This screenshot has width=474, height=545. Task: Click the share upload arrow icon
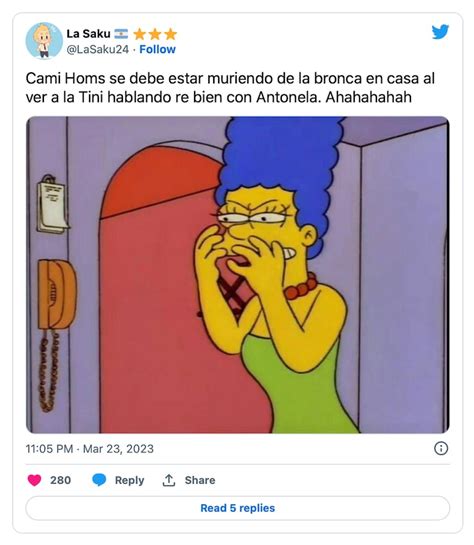tap(169, 480)
